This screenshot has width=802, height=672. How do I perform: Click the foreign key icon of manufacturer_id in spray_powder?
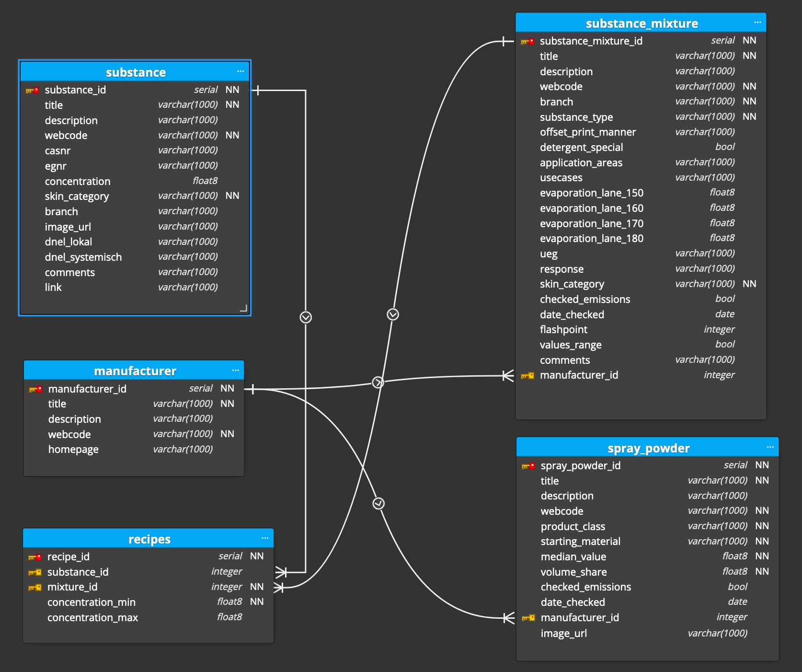click(x=528, y=618)
